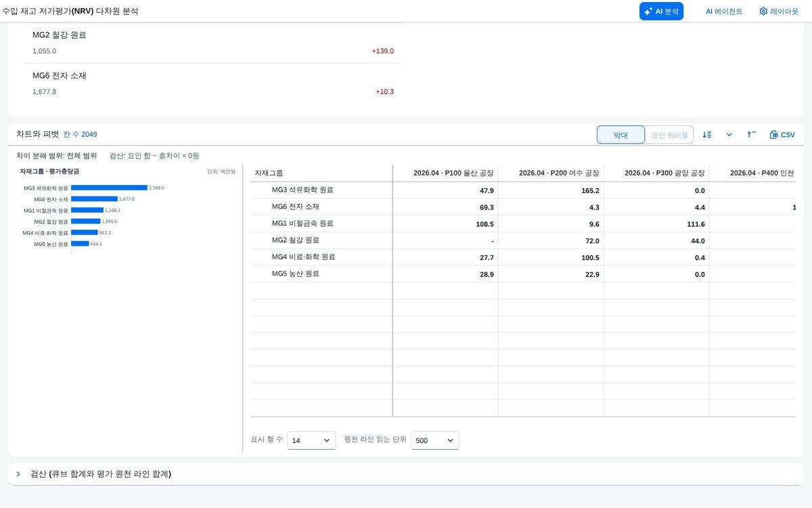Click the AI 분석 button
This screenshot has height=508, width=812.
click(x=661, y=12)
